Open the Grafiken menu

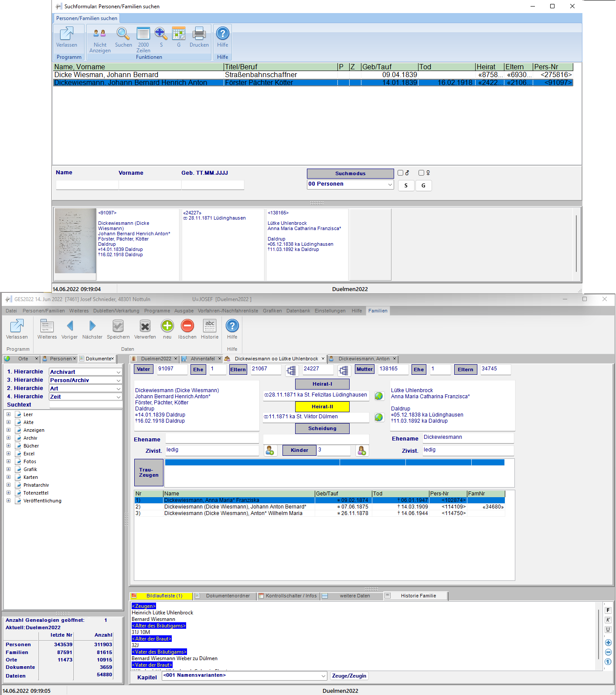(x=272, y=311)
